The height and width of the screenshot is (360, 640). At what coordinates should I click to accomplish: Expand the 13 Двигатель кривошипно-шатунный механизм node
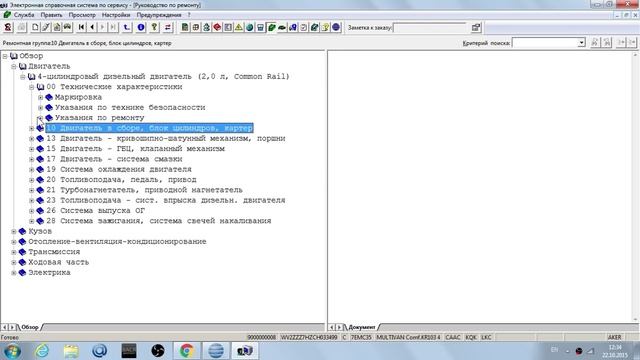pos(31,138)
